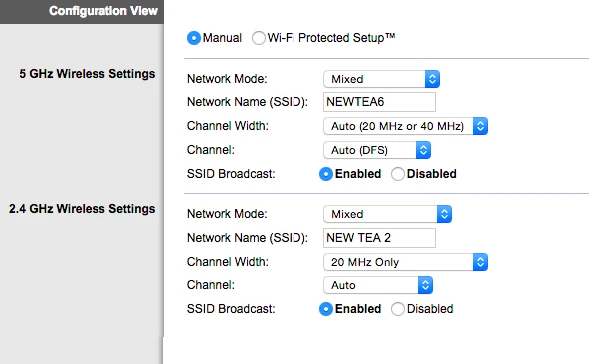Open the Auto (DFS) channel dropdown
The image size is (589, 364).
click(377, 150)
